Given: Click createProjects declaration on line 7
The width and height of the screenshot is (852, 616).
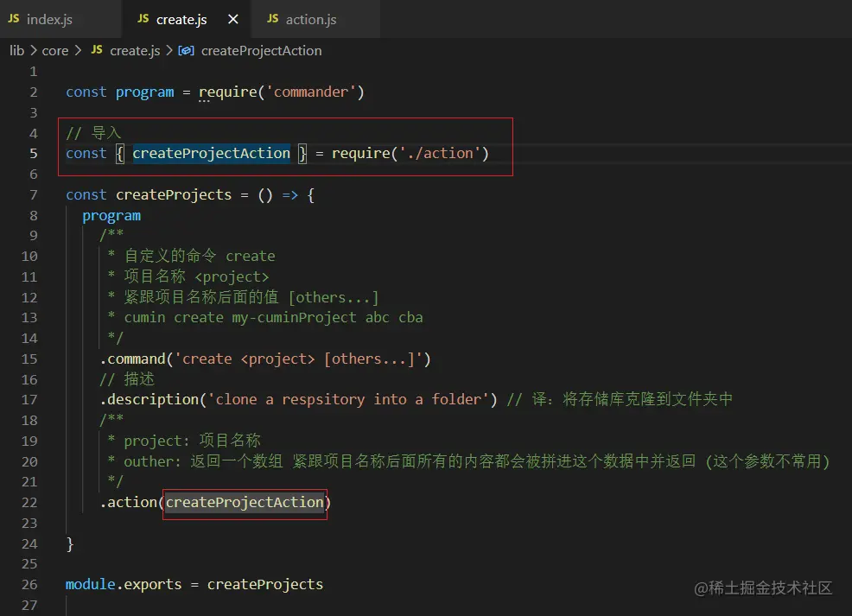Looking at the screenshot, I should (174, 194).
